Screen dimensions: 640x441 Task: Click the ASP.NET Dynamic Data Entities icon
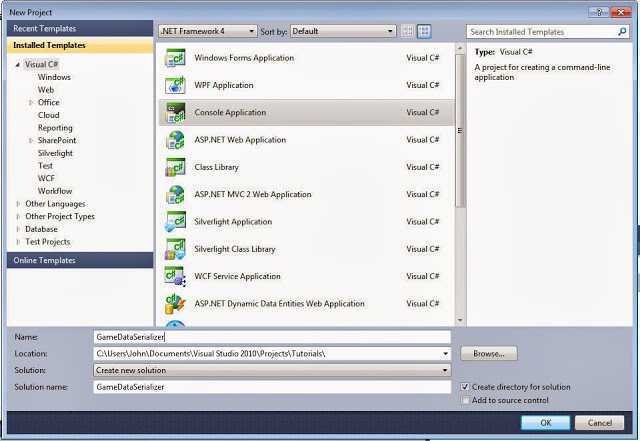[175, 304]
